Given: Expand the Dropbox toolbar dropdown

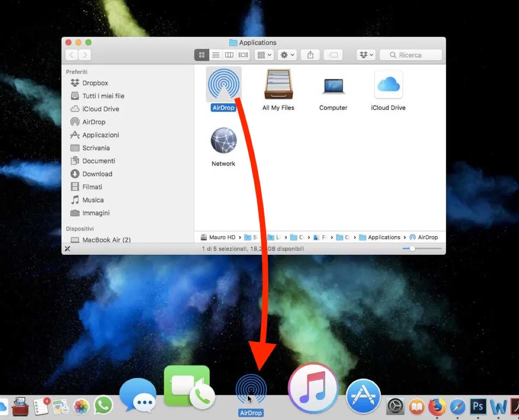Looking at the screenshot, I should click(365, 55).
